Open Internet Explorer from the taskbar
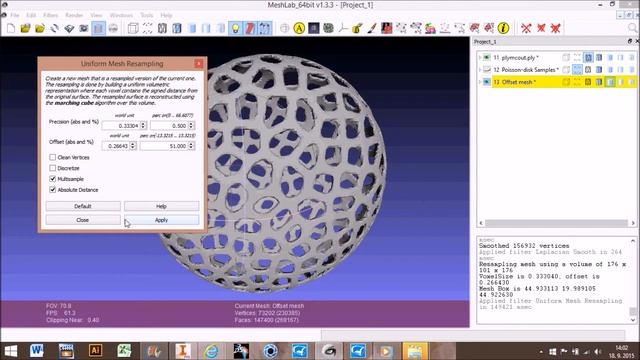The height and width of the screenshot is (360, 640). pos(211,351)
